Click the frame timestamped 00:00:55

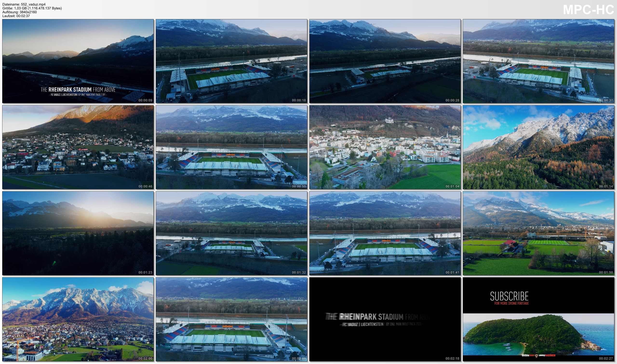pos(232,147)
